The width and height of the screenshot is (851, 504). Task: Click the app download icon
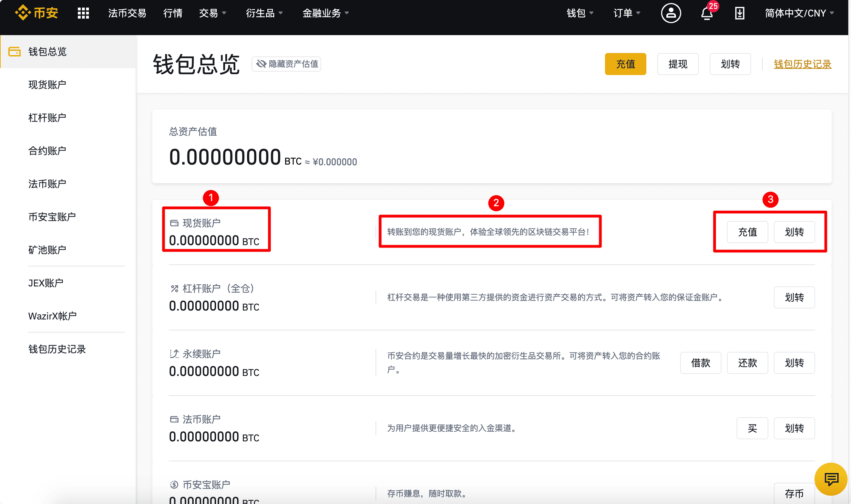click(x=740, y=13)
